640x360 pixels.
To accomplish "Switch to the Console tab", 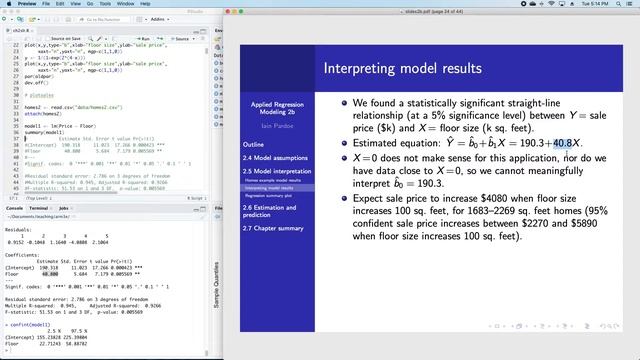I will [14, 209].
